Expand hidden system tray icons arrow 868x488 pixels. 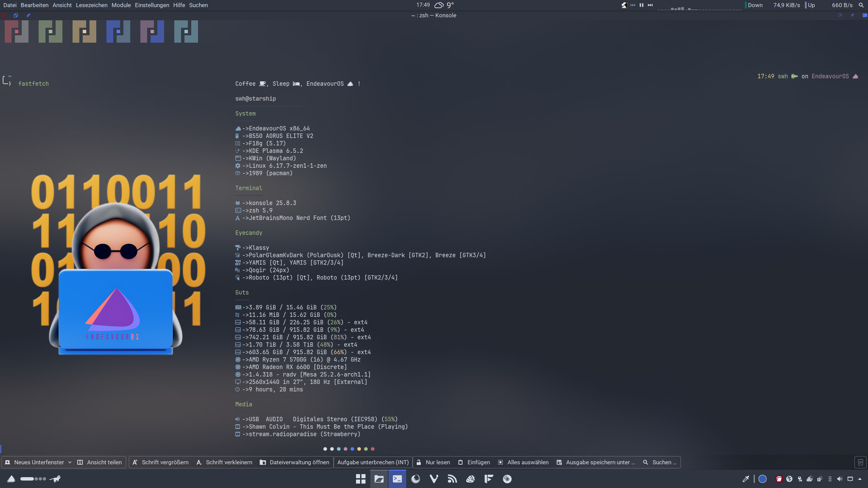860,479
